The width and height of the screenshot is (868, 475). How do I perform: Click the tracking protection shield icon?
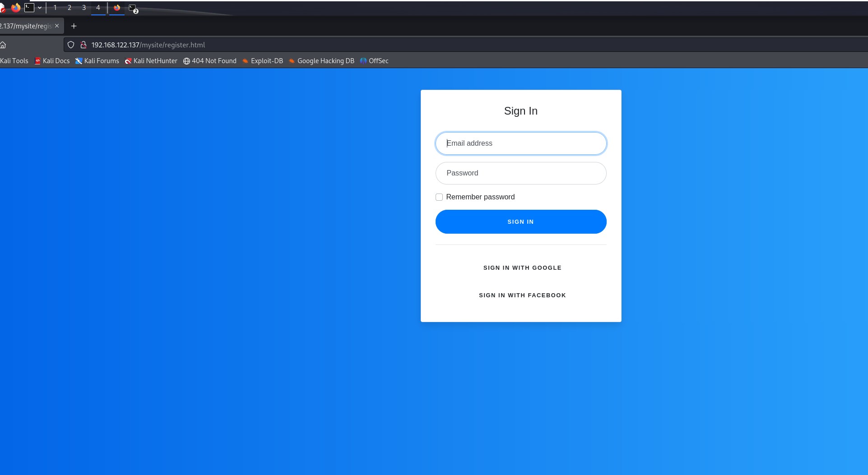pos(71,45)
